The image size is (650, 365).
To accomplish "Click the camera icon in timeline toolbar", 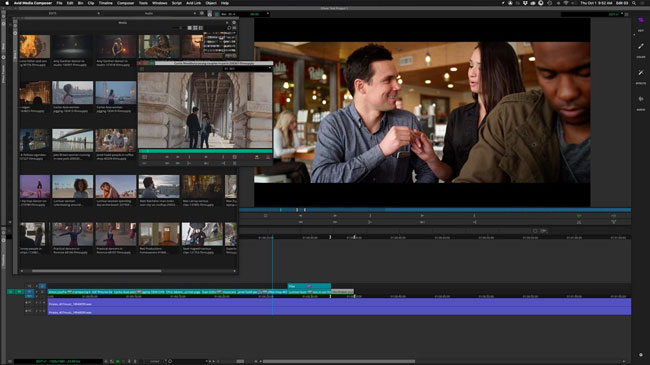I will tap(543, 231).
